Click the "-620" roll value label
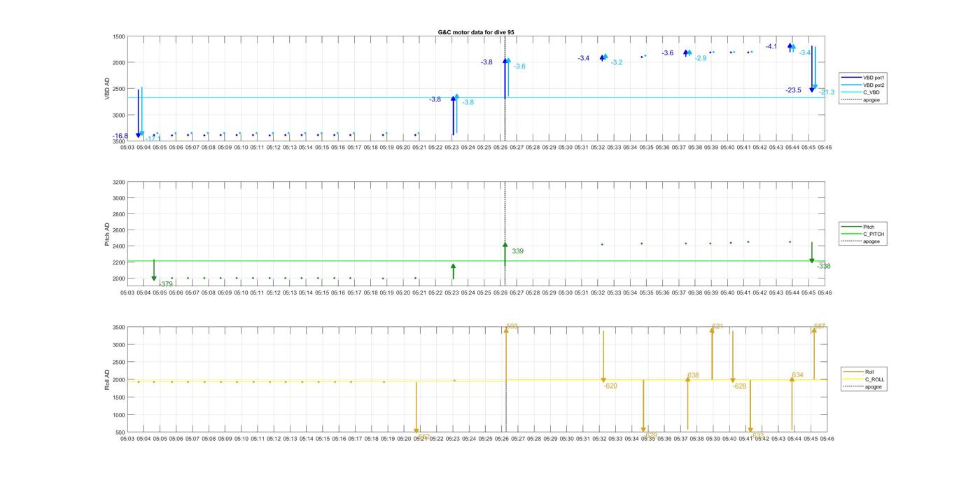This screenshot has height=485, width=980. tap(610, 386)
